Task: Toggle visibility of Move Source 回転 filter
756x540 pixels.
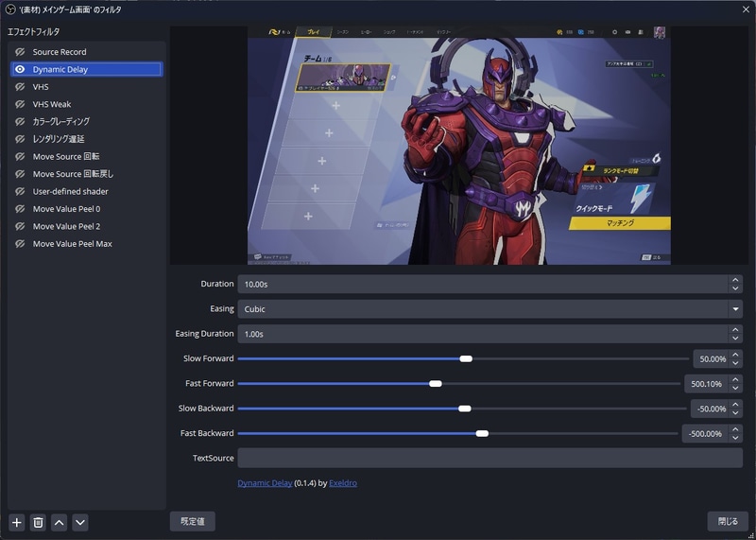Action: [x=20, y=156]
